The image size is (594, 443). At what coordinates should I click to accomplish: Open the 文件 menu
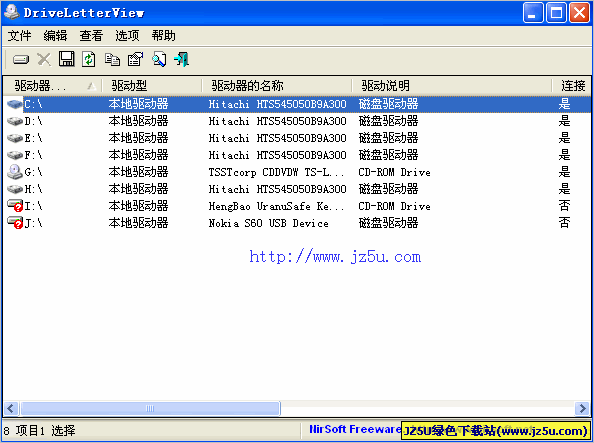(x=19, y=36)
